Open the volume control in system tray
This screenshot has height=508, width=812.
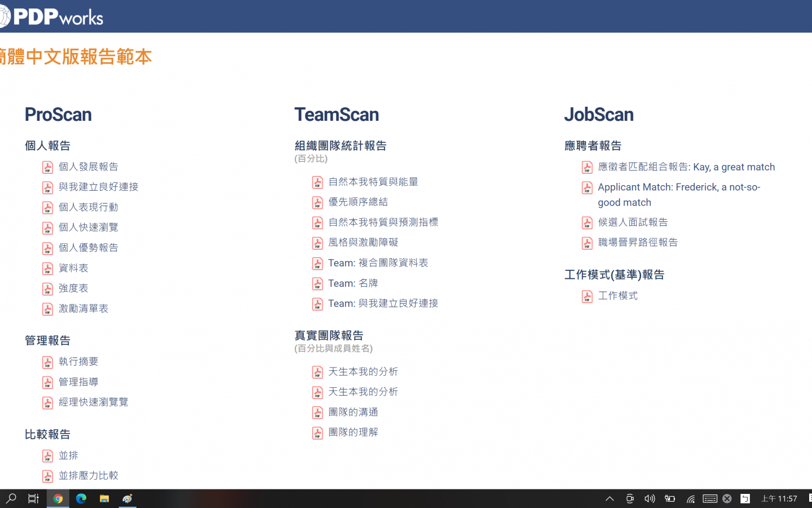[650, 498]
